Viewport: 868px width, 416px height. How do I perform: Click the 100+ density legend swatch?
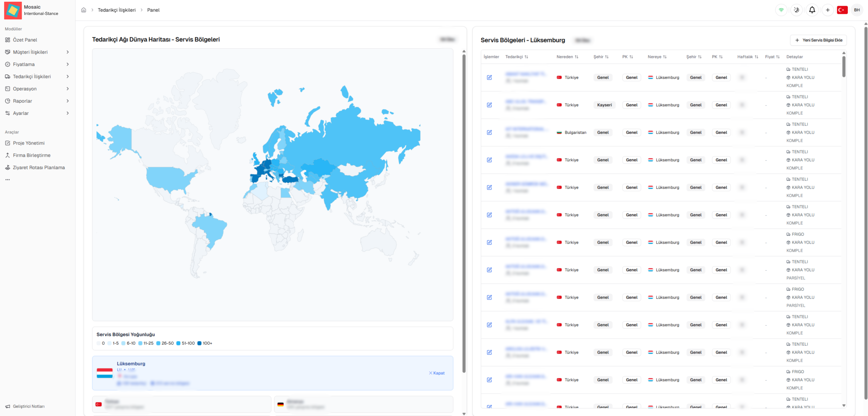coord(199,343)
